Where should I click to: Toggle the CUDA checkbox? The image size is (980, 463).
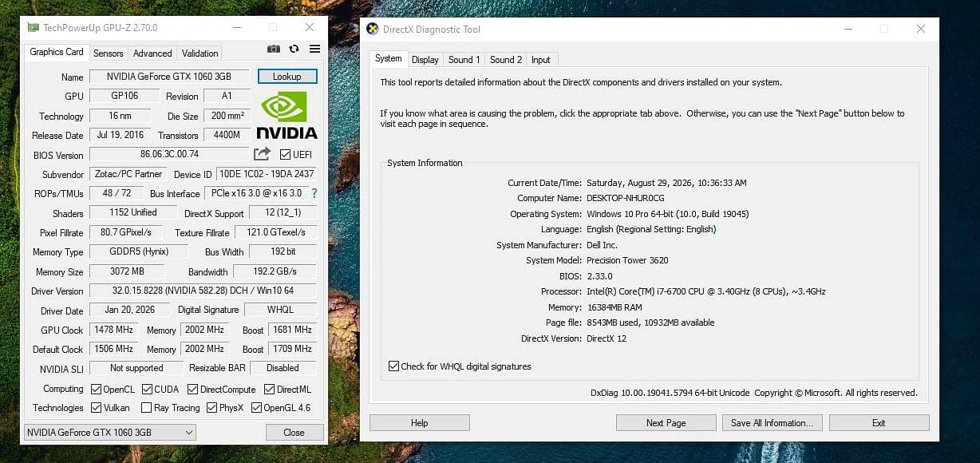pos(148,390)
